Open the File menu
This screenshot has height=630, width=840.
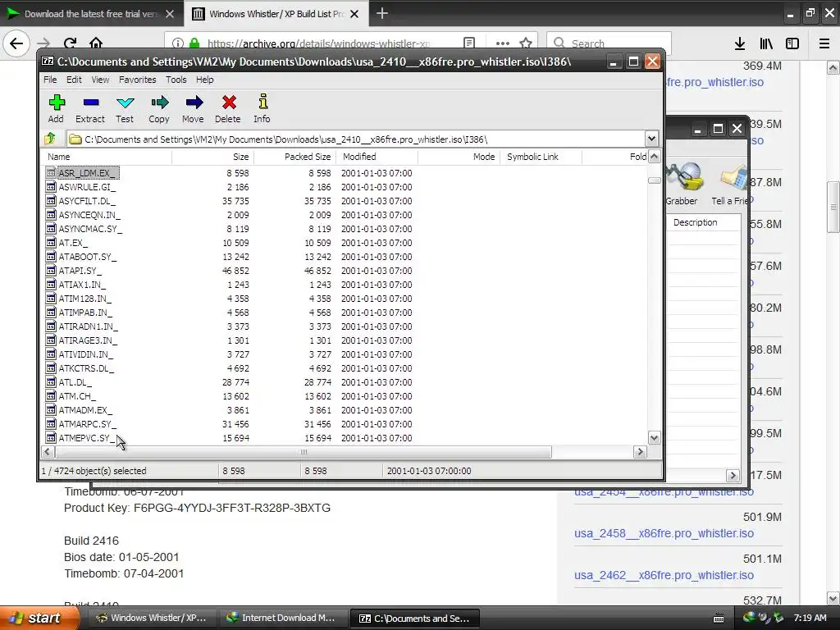[50, 80]
